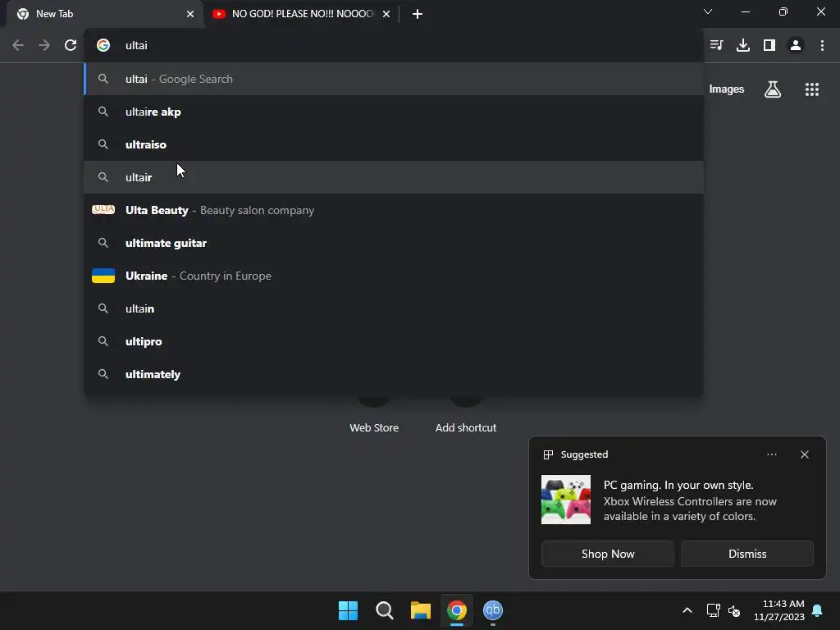Select the 'ultipro' suggestion
Screen dimensions: 840x630
tap(394, 341)
